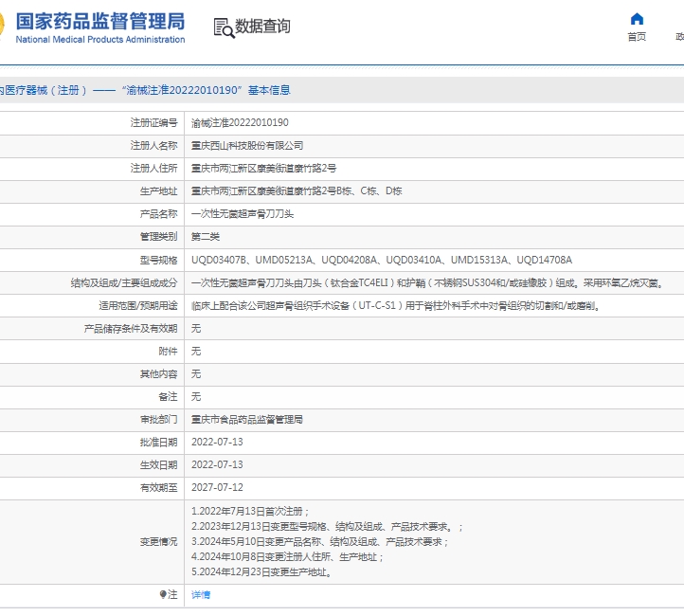Select change entry 5.2024年12月23日变更生产地址

pyautogui.click(x=261, y=572)
